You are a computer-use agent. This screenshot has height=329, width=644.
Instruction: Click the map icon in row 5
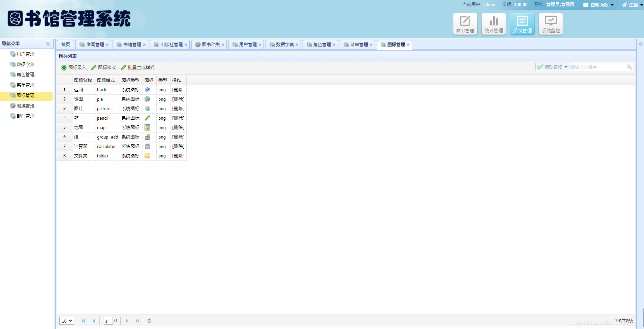coord(147,127)
